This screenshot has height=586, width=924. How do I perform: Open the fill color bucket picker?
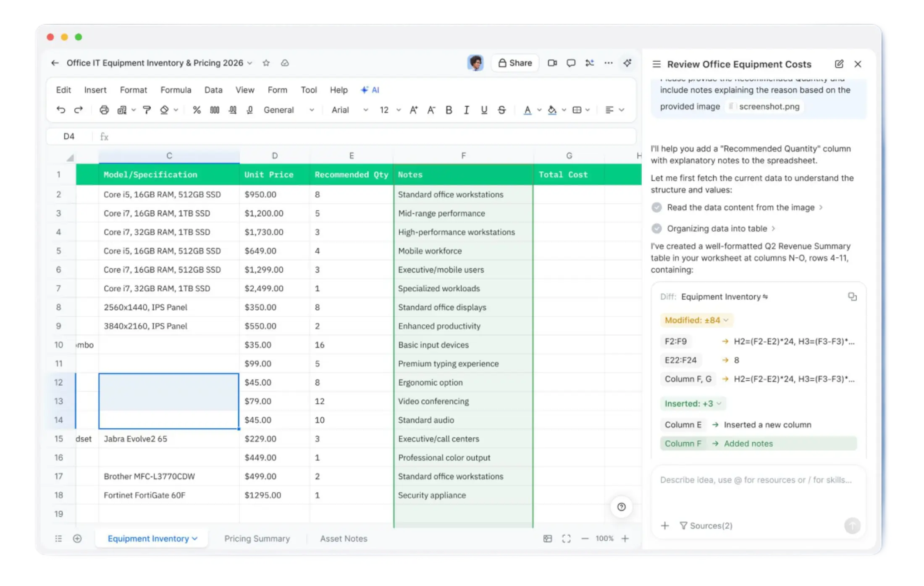pyautogui.click(x=552, y=110)
